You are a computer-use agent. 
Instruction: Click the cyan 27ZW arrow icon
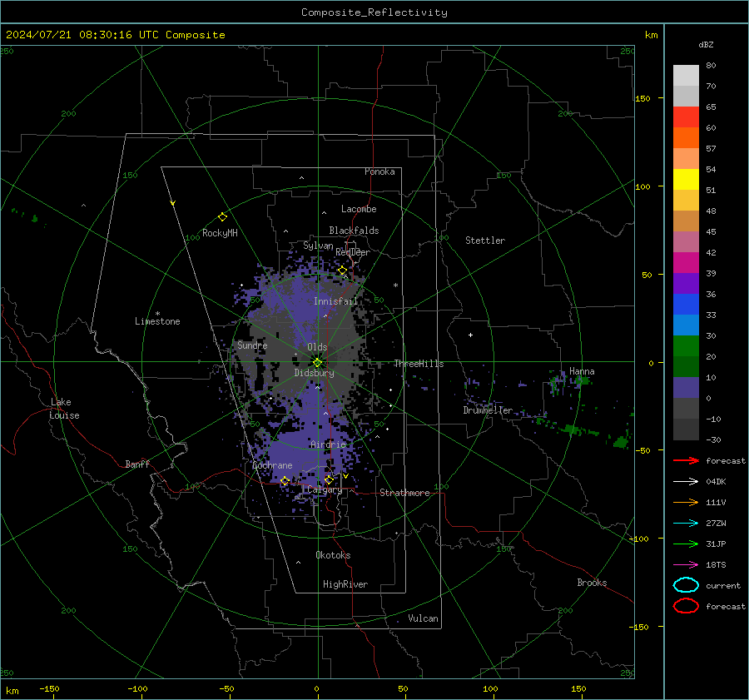coord(686,524)
